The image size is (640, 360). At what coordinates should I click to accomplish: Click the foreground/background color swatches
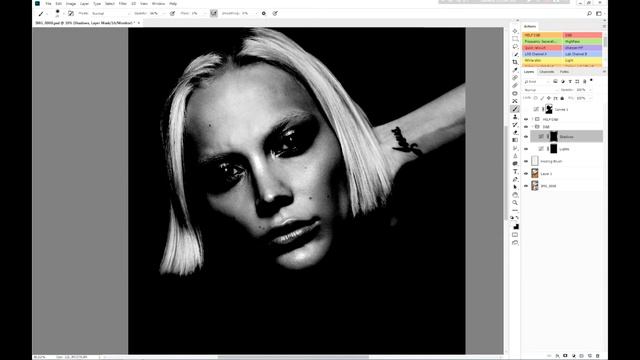pos(516,227)
